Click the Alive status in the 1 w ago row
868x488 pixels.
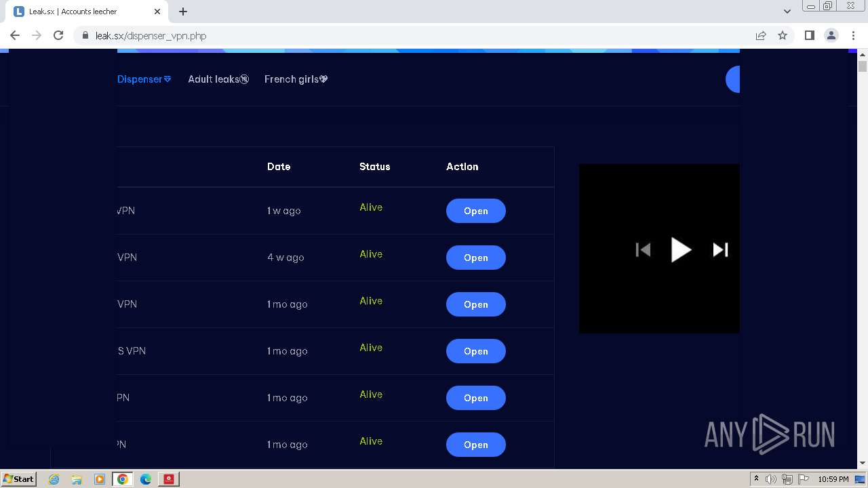pos(371,207)
